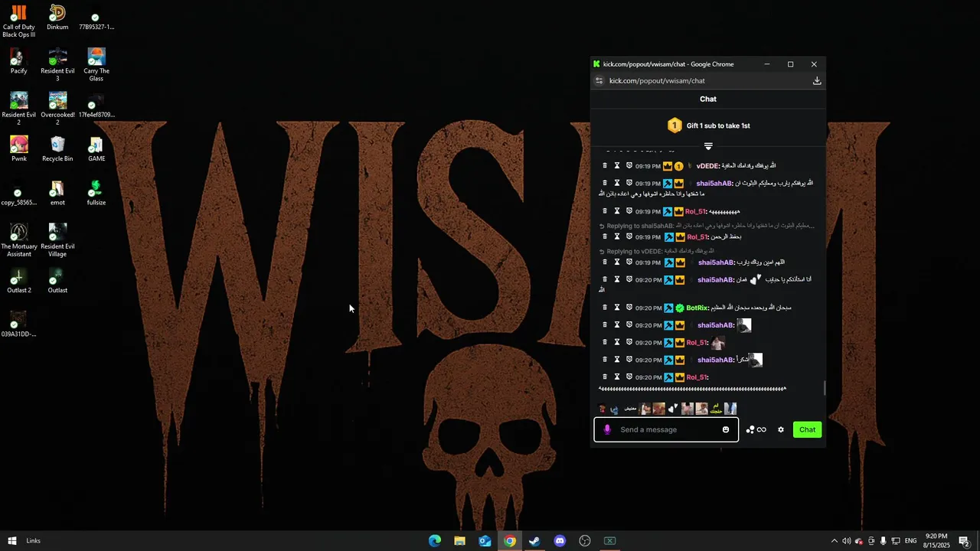Collapse the pinned gift banner arrow
Viewport: 980px width, 551px height.
(708, 146)
